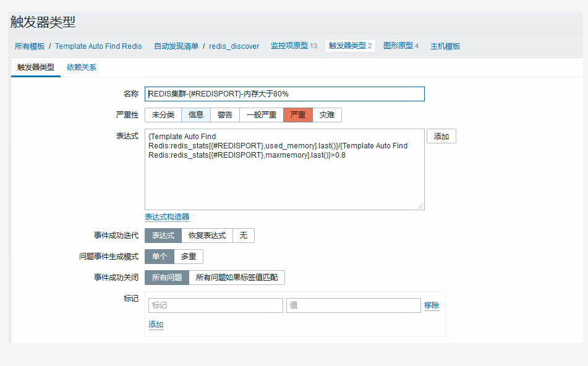
Task: Click the 添加 link under the tags
Action: pos(156,325)
